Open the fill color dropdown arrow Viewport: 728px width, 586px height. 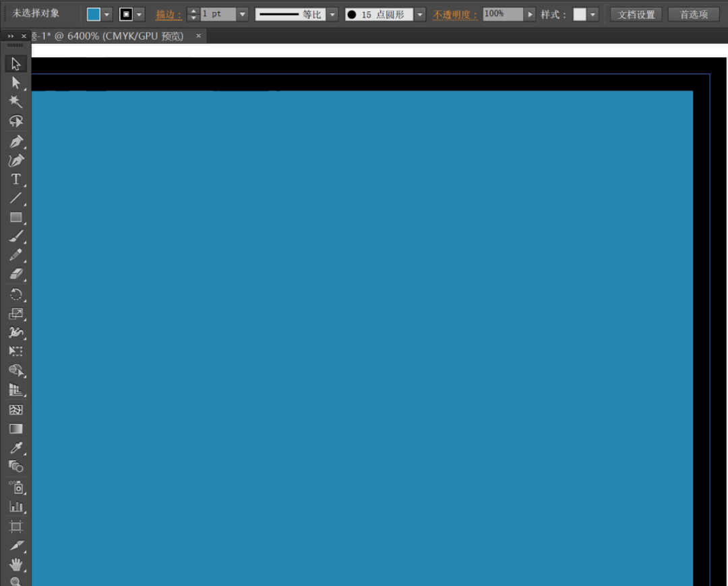click(x=107, y=14)
